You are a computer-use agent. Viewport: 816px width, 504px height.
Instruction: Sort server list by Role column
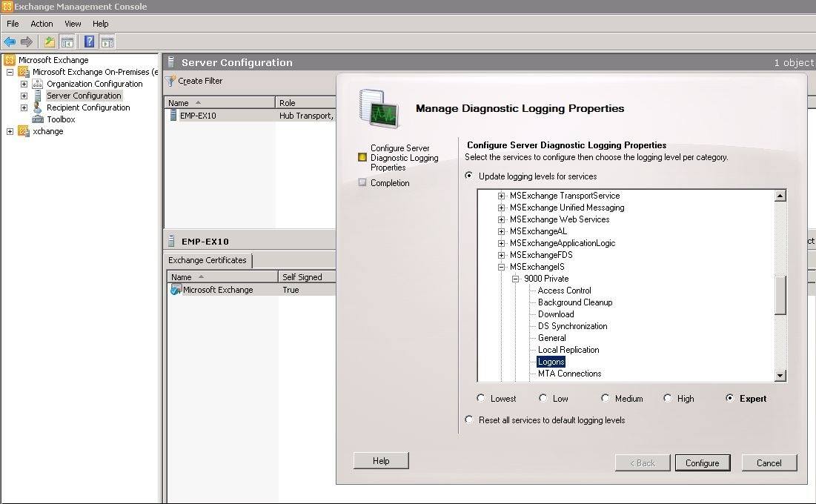(306, 102)
